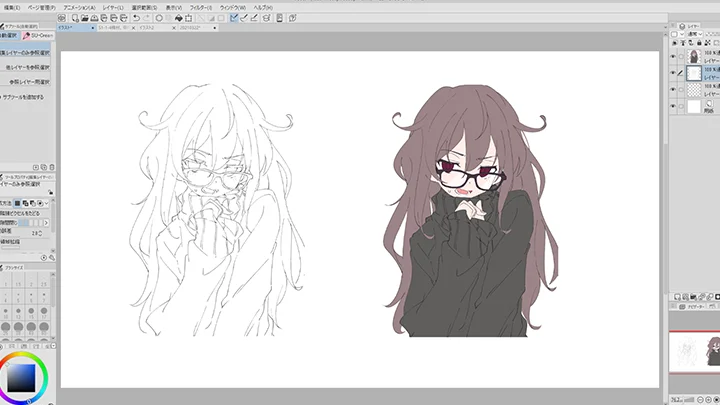Click the Undo arrow icon

(x=136, y=18)
